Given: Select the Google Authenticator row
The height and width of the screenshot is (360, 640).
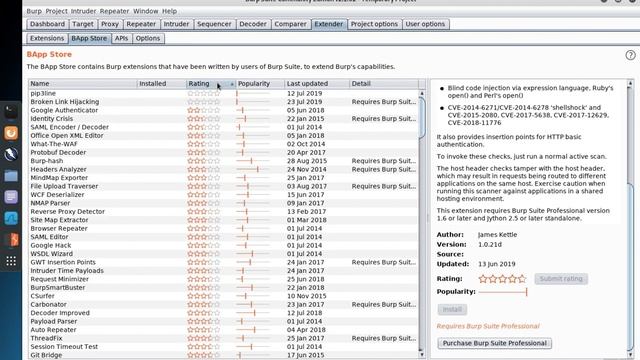Looking at the screenshot, I should [223, 110].
